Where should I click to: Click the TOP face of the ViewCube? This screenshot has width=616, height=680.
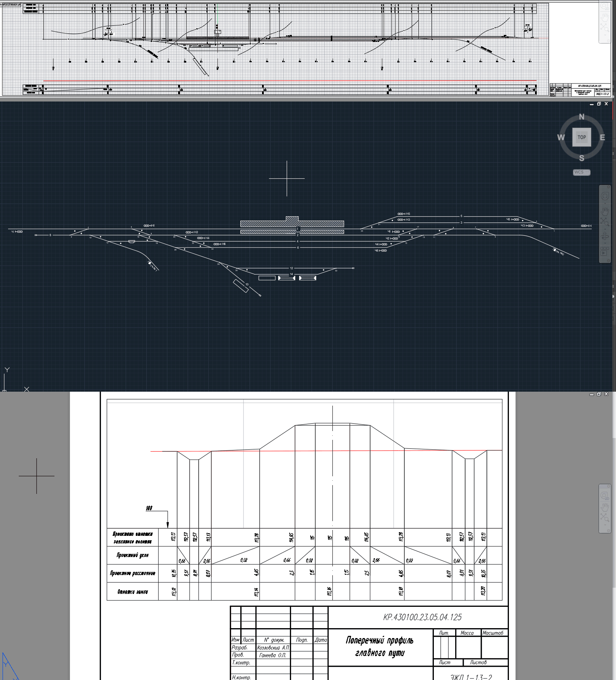click(581, 137)
